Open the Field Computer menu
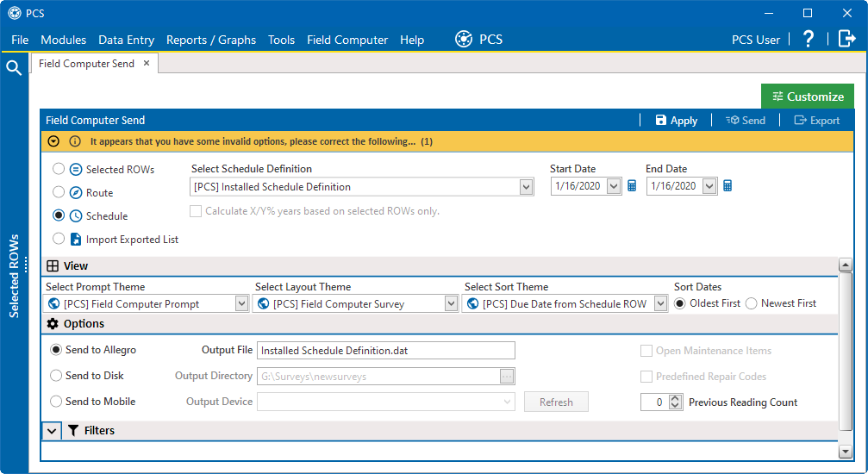Viewport: 868px width, 474px height. [347, 40]
